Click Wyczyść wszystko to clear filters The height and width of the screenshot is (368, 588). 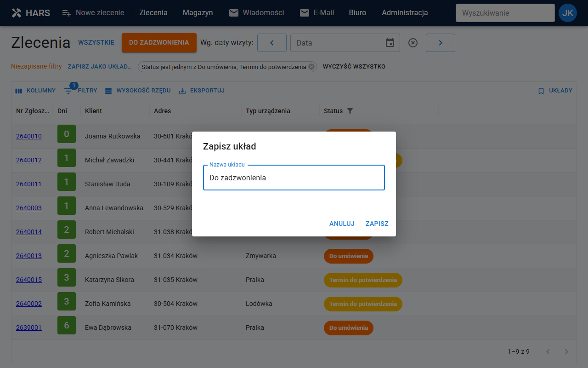354,67
